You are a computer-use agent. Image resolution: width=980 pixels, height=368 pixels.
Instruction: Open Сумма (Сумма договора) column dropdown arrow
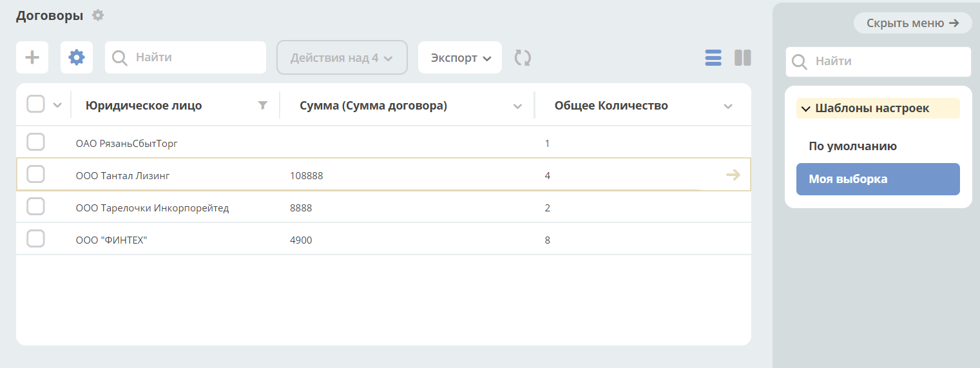517,106
